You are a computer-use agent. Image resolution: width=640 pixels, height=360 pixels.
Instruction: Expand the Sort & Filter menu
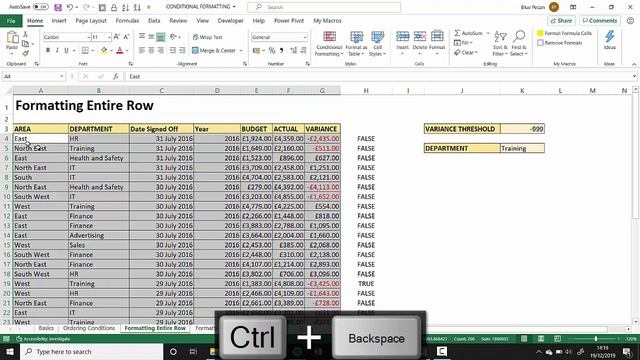500,44
